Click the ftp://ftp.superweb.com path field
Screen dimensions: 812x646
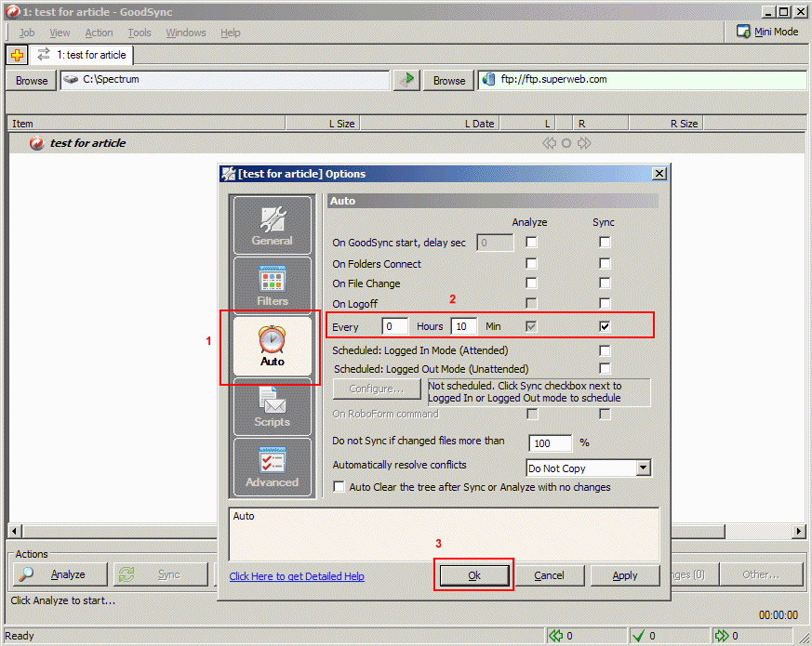(x=642, y=80)
